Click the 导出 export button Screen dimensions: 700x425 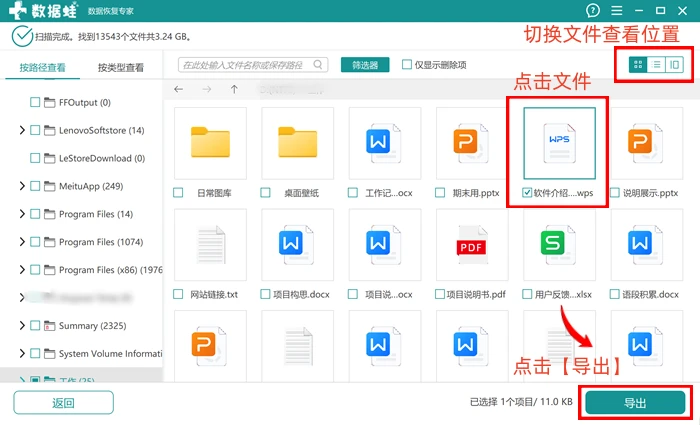(635, 403)
